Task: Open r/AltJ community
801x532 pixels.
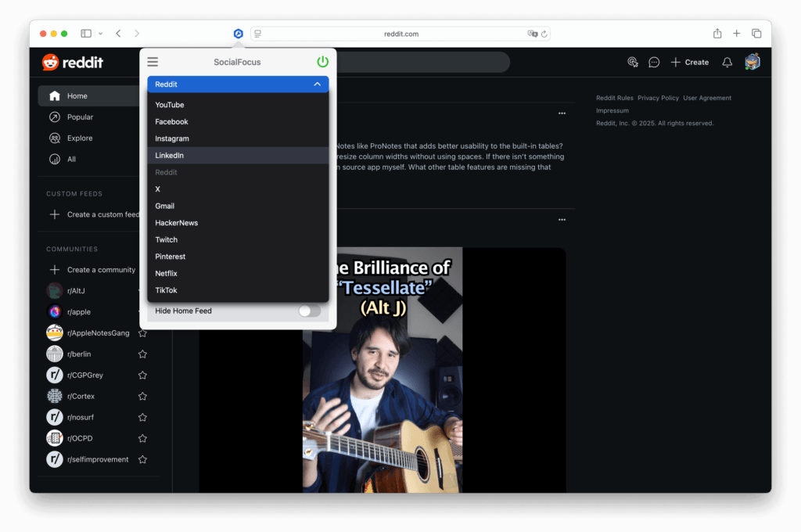Action: click(x=76, y=291)
